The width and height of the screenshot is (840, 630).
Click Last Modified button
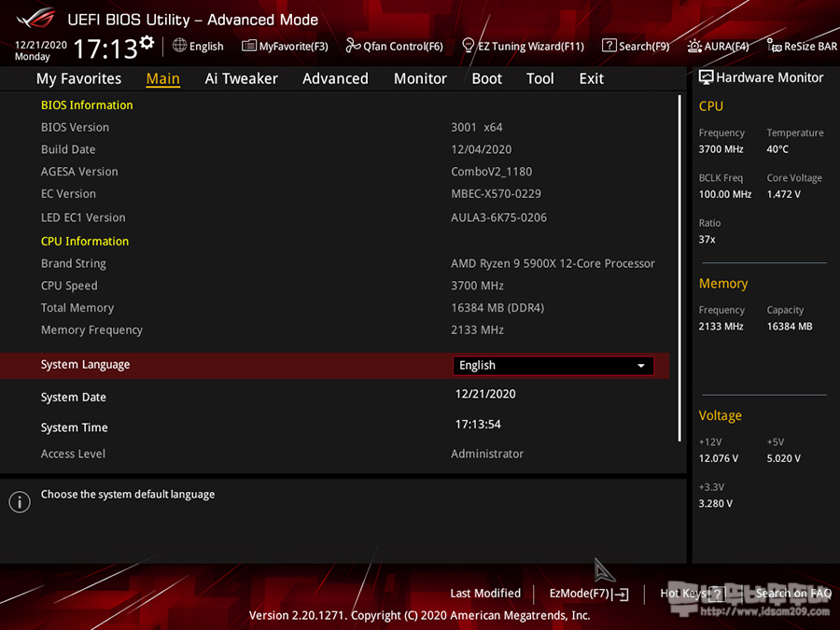[x=485, y=594]
